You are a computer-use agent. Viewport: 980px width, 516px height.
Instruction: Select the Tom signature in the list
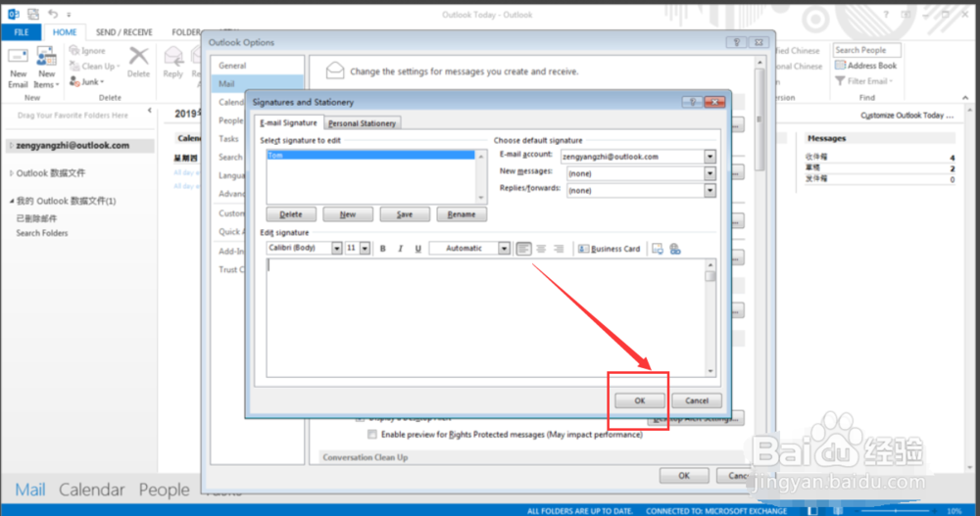(x=370, y=155)
